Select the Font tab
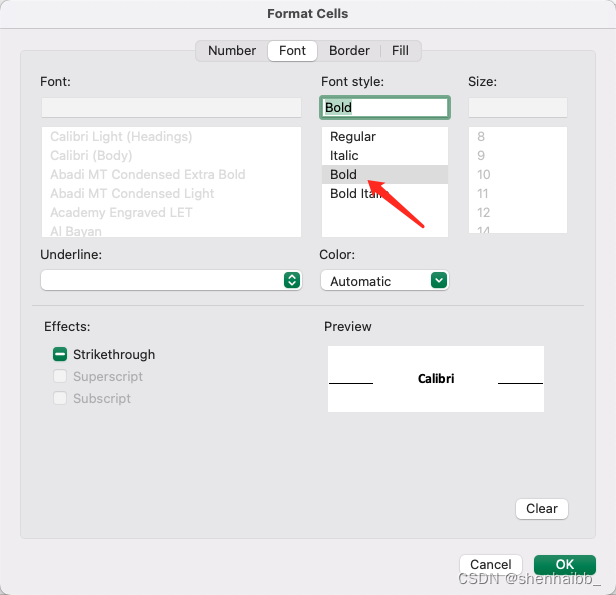616x595 pixels. [x=292, y=51]
